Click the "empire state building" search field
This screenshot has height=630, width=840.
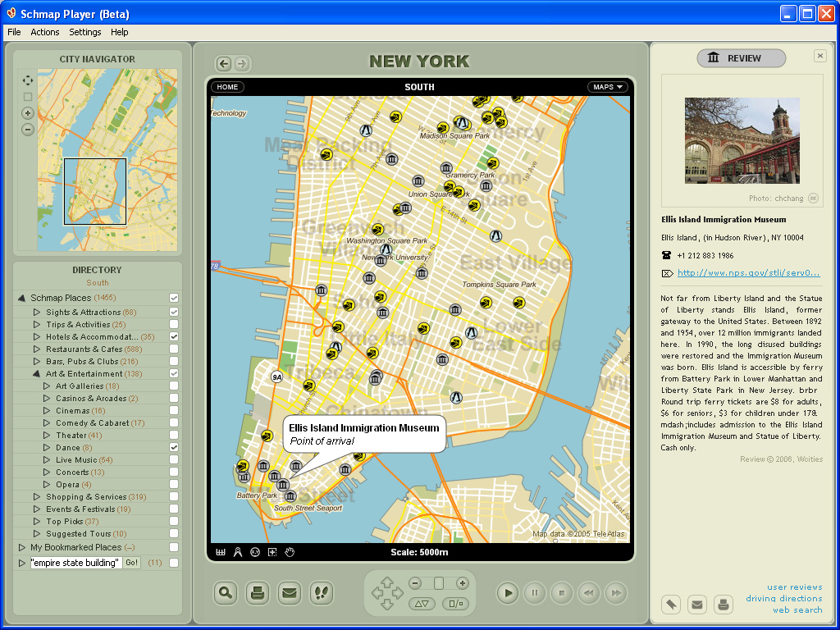click(76, 563)
